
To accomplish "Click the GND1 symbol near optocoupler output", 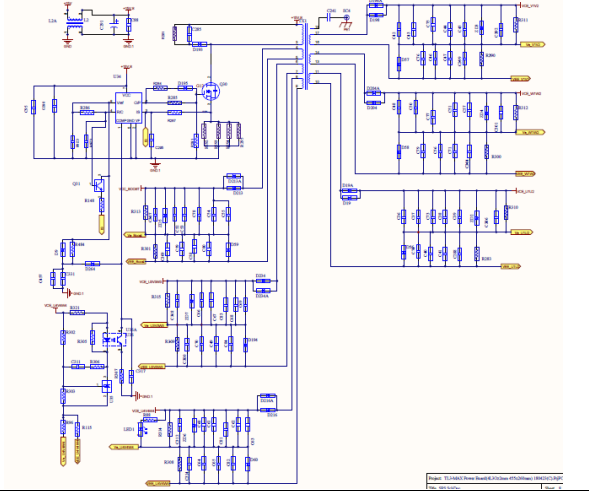I will pyautogui.click(x=144, y=396).
